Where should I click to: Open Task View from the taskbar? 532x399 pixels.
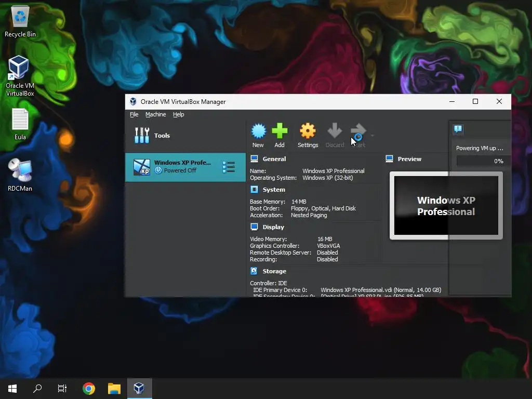click(x=62, y=389)
